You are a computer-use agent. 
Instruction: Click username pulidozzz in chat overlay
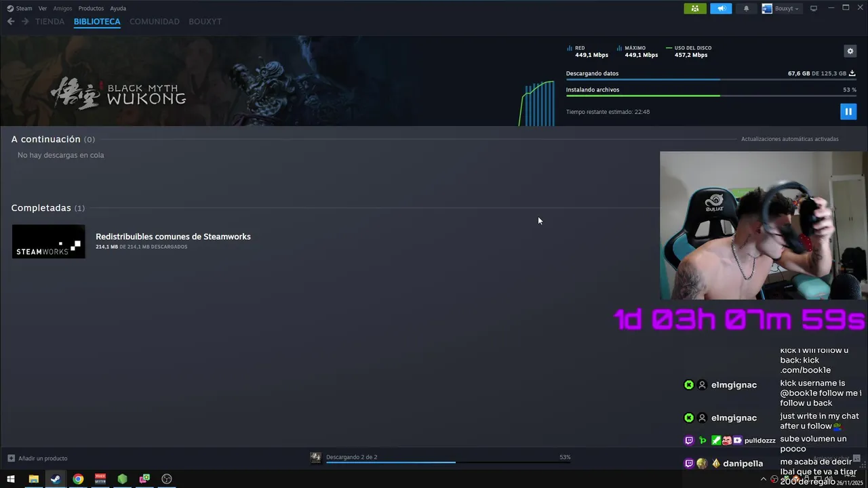click(x=759, y=441)
